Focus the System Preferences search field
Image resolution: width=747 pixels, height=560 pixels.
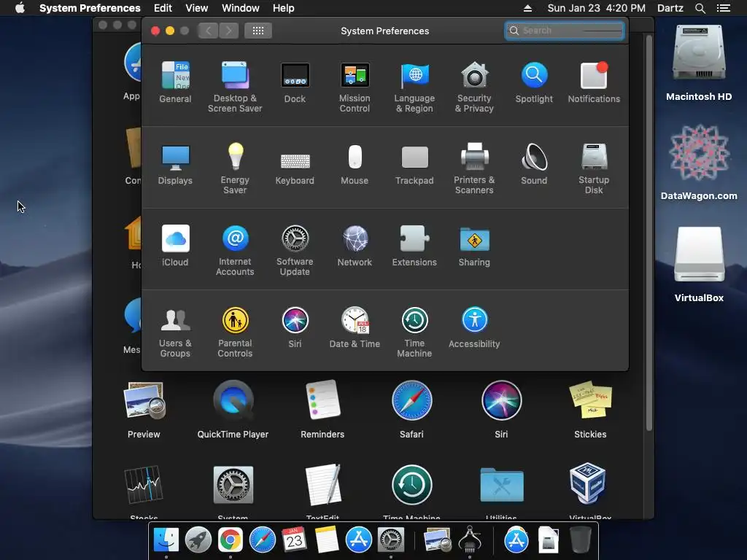pos(565,31)
